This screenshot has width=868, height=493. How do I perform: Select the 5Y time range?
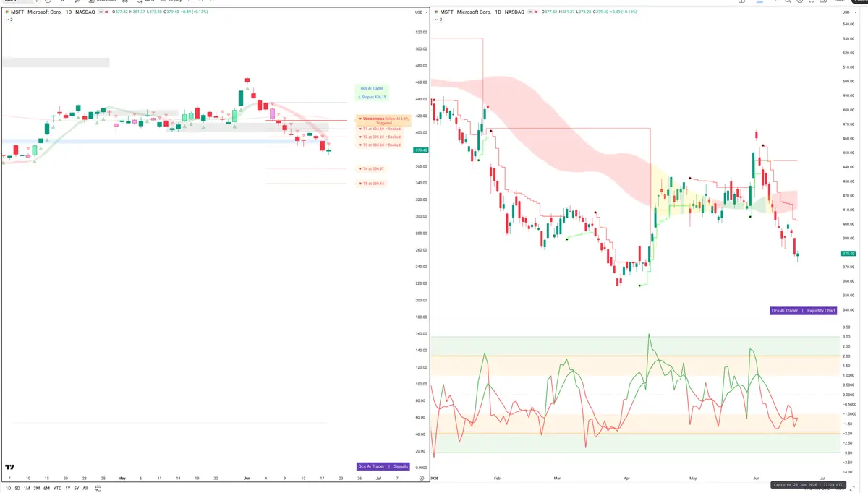(76, 488)
